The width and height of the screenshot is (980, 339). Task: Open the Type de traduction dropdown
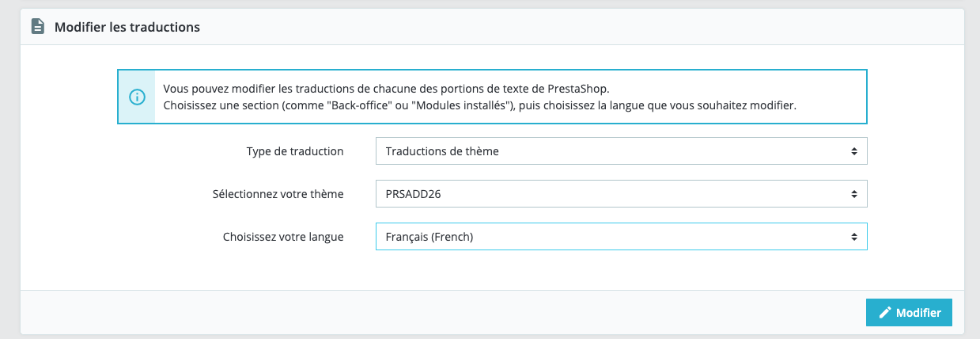(x=621, y=150)
